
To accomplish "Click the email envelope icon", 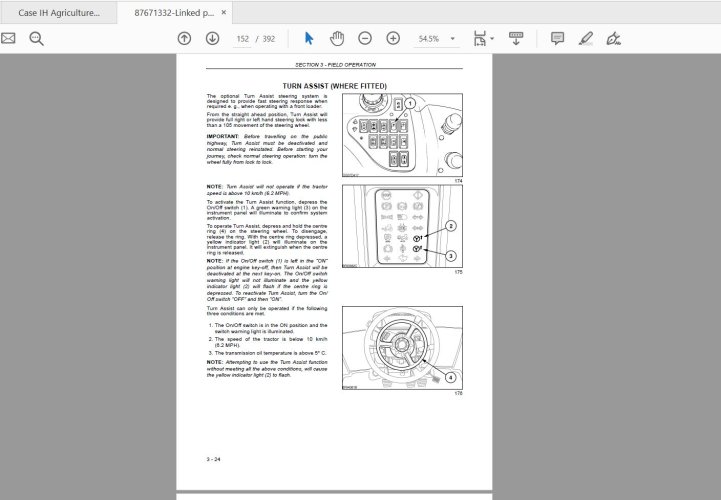I will pyautogui.click(x=9, y=38).
